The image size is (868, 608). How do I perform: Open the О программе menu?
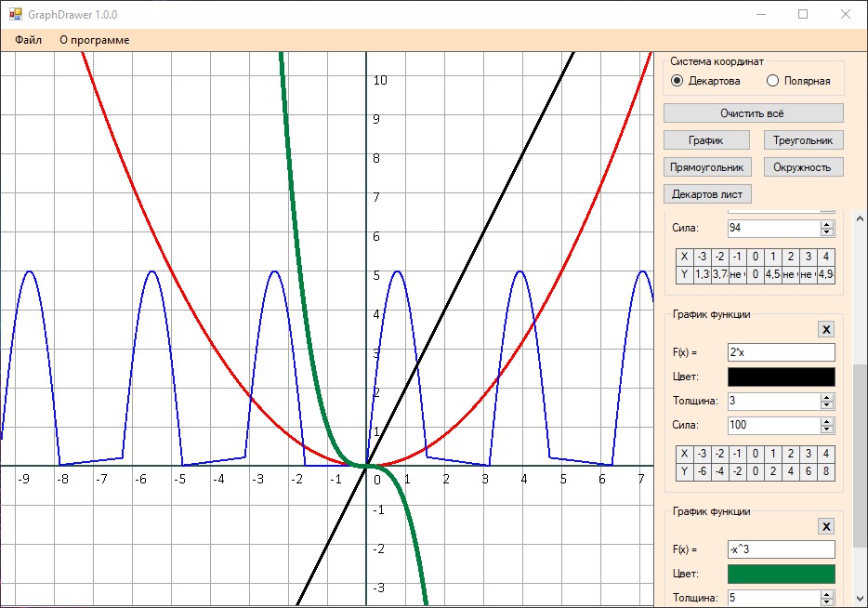(x=95, y=40)
